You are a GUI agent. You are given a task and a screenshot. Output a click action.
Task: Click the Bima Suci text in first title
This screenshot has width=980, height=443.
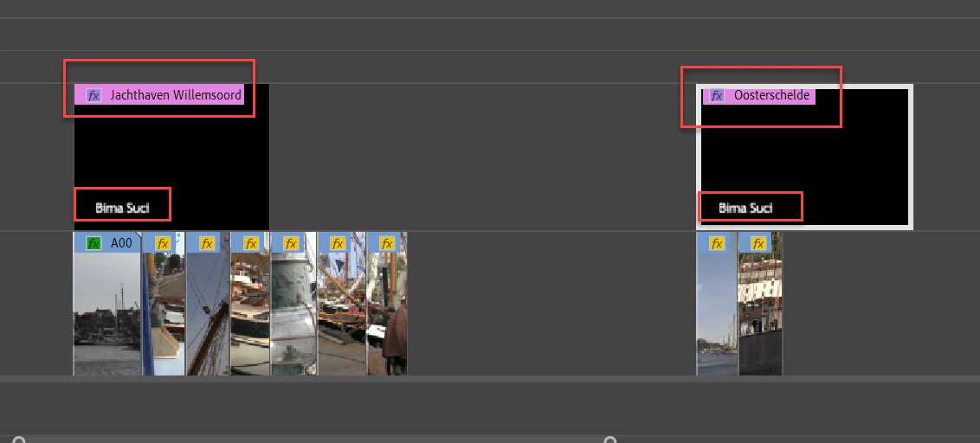click(x=123, y=208)
